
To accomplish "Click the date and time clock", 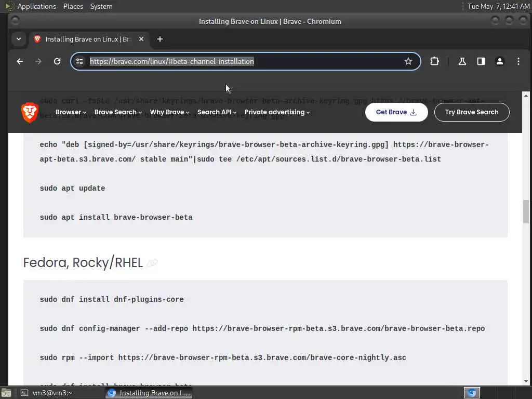I will click(498, 6).
